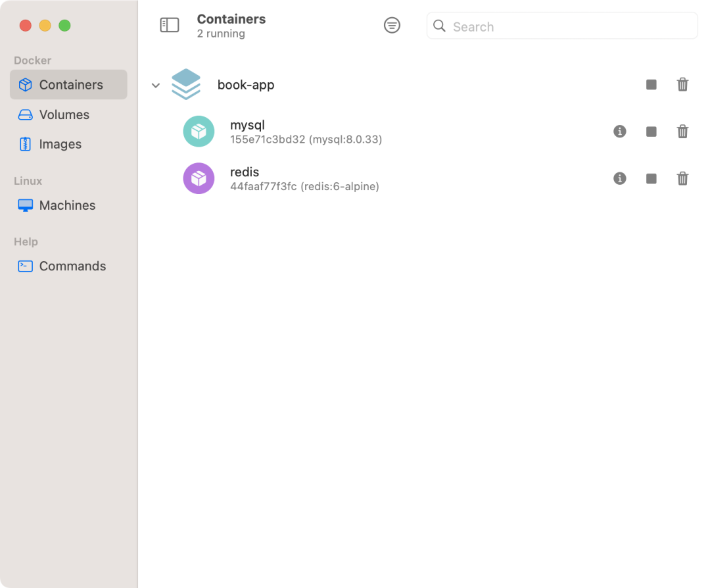Screen dimensions: 710x588
Task: Click the magnifying glass search icon
Action: tap(439, 26)
